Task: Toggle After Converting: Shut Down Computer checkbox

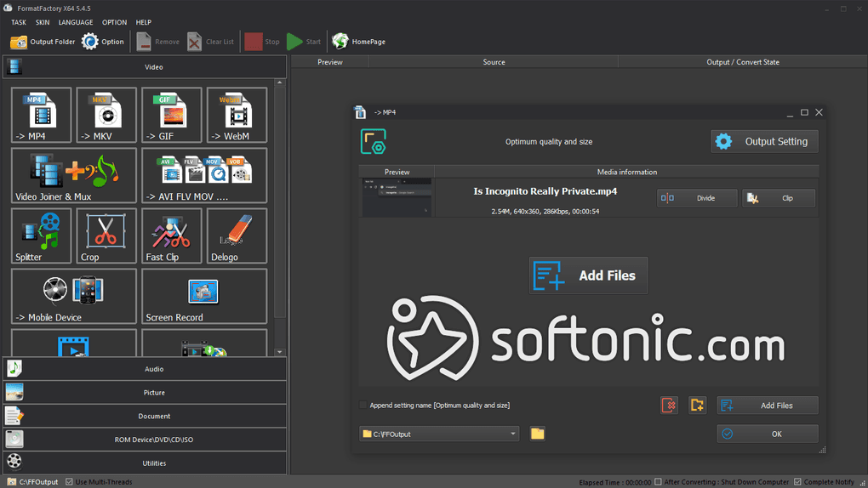Action: click(658, 482)
